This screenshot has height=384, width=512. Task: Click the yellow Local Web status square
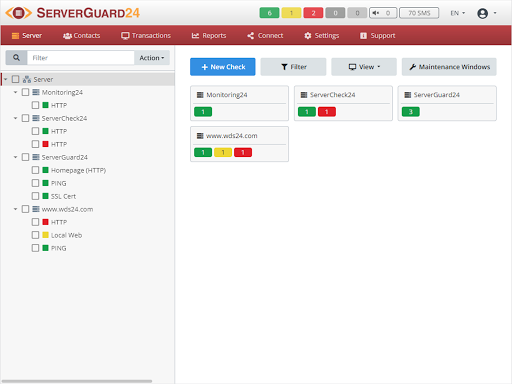pos(46,235)
